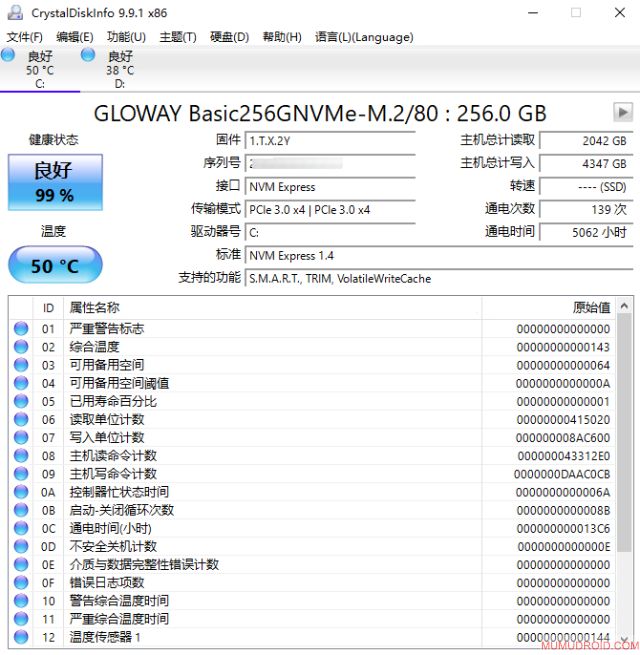Click the SMART list vertical scrollbar thumb
The image size is (640, 655).
click(x=624, y=433)
